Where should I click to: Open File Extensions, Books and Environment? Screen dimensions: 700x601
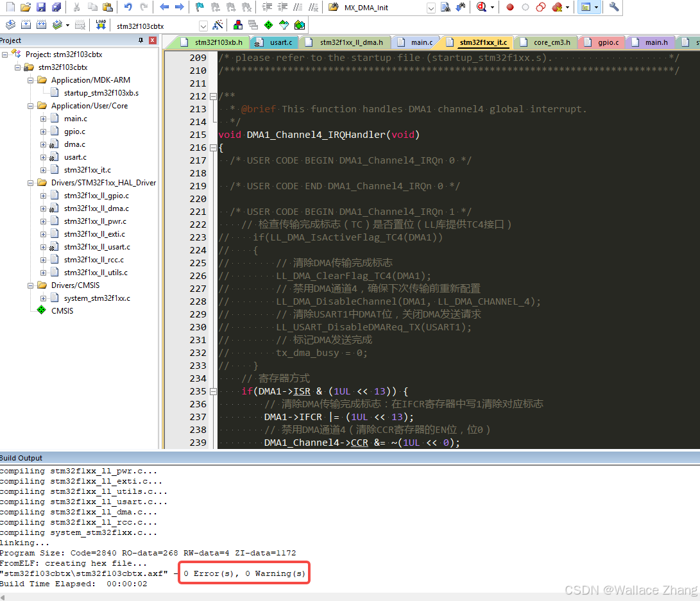tap(238, 25)
